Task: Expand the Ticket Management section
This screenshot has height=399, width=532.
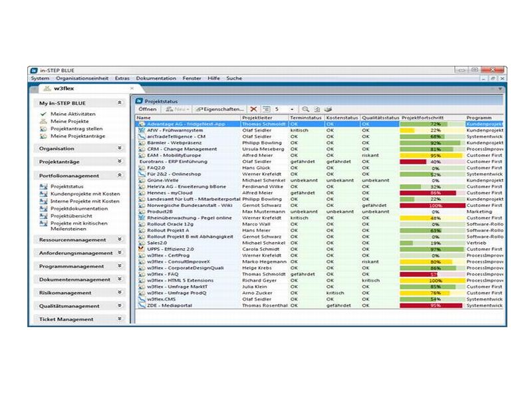Action: tap(120, 319)
